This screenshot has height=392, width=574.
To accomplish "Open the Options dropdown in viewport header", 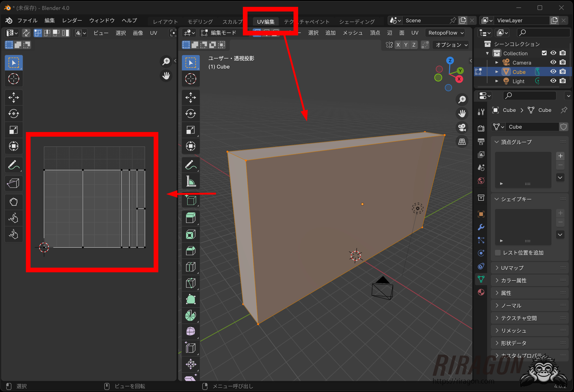I will point(451,45).
